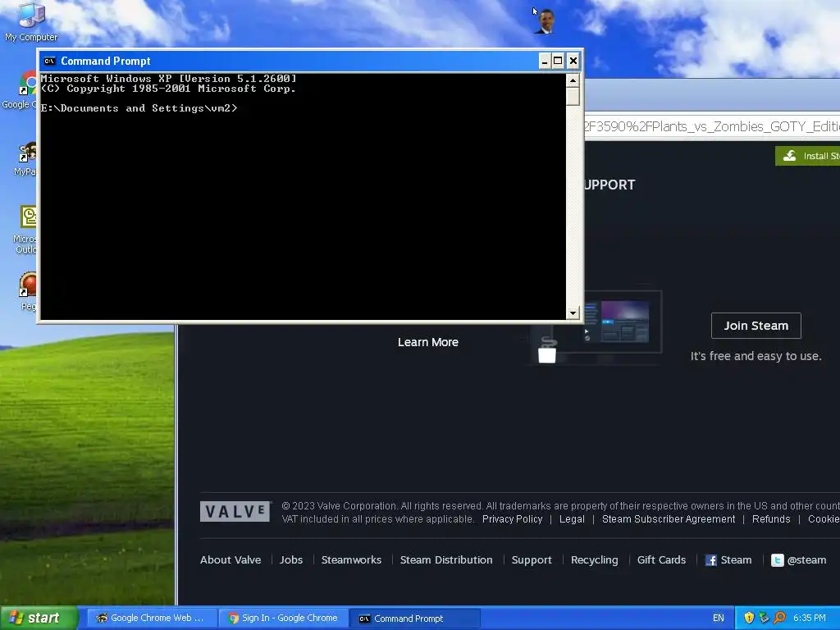Click Install Steam green button
The image size is (840, 630).
pos(808,156)
